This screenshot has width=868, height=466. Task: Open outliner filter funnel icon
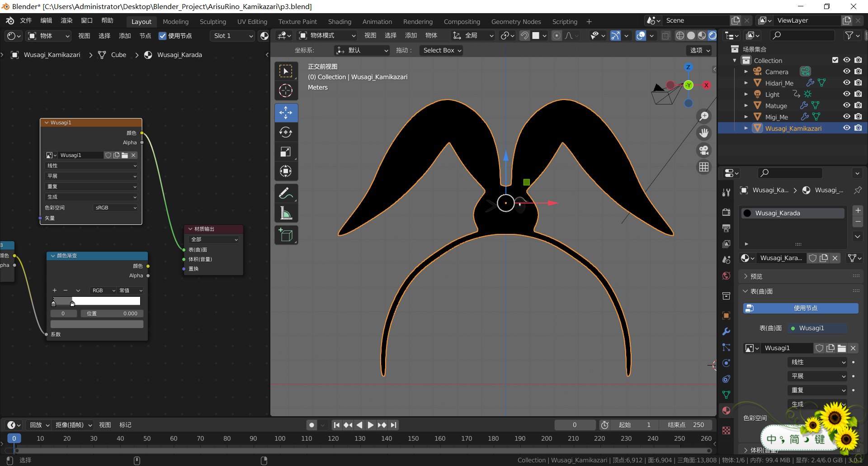tap(852, 35)
